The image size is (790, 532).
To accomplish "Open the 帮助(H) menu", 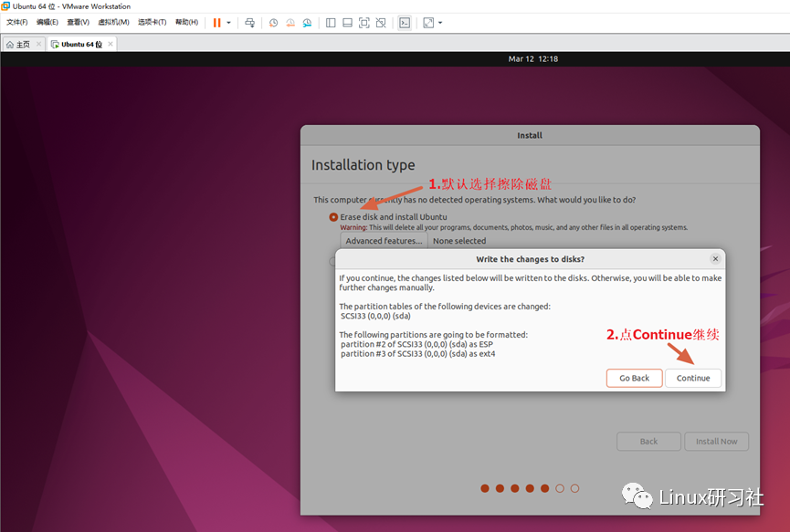I will [186, 22].
